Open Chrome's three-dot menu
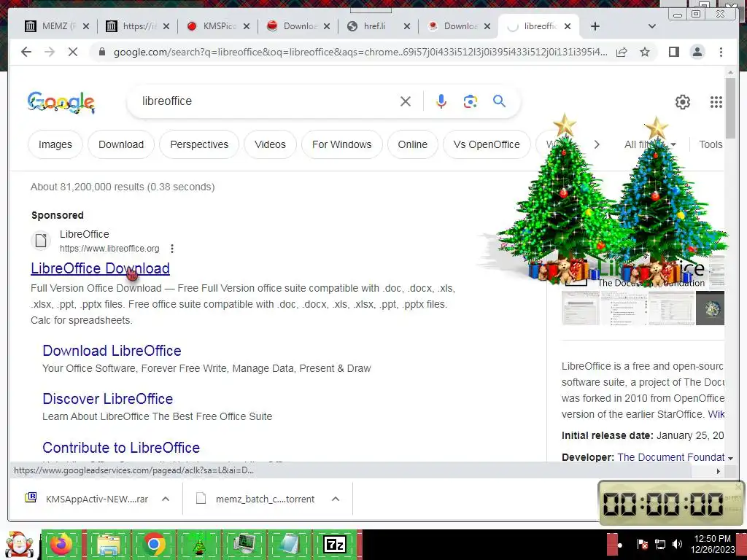Viewport: 747px width, 560px height. [x=721, y=52]
